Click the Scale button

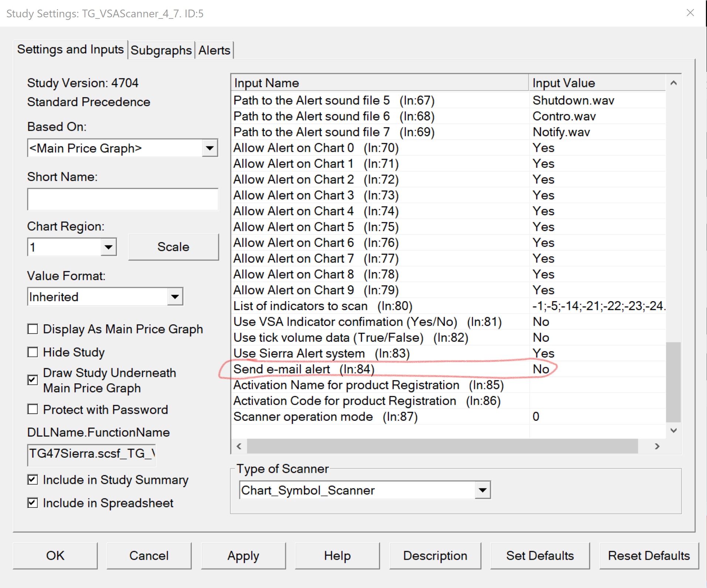[173, 247]
